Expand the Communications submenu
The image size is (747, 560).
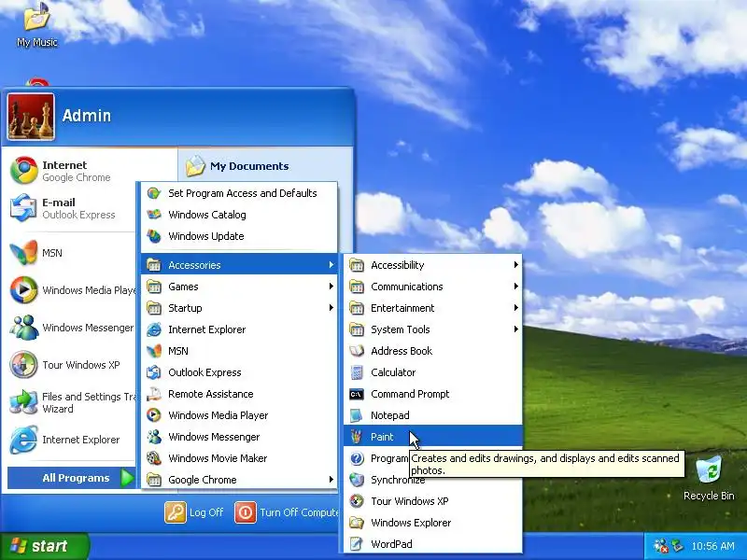click(433, 287)
